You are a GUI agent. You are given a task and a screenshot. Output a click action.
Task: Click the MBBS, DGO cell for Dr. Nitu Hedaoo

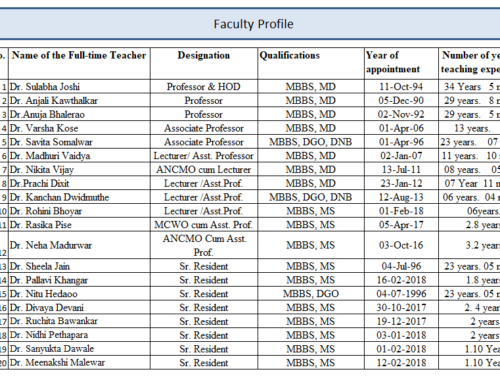coord(311,294)
